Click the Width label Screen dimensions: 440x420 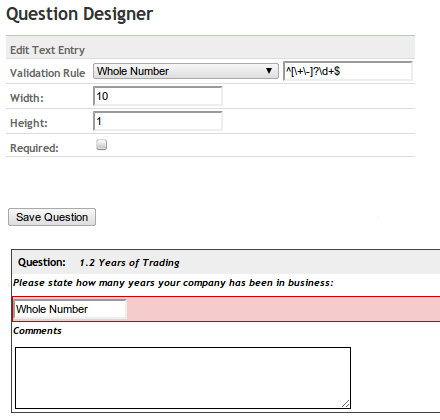pyautogui.click(x=27, y=98)
